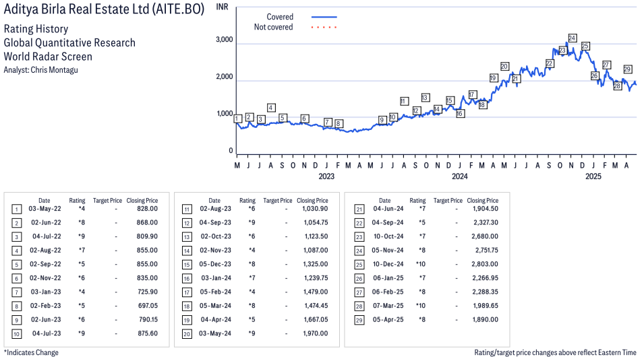Click chart marker 13 on the chart
Screen dimensions: 644x357
pyautogui.click(x=425, y=98)
